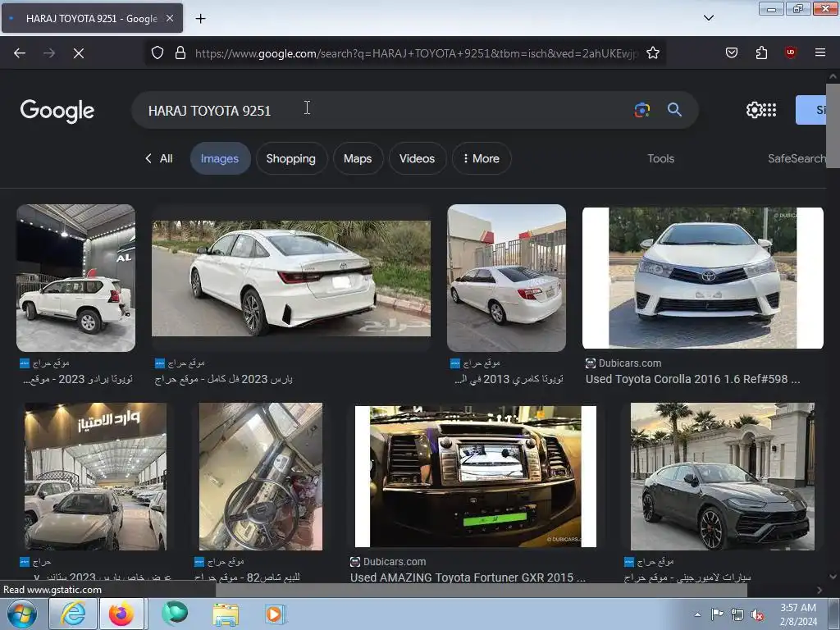840x630 pixels.
Task: Click the Dubicars.com source above Fortuner title
Action: 388,561
